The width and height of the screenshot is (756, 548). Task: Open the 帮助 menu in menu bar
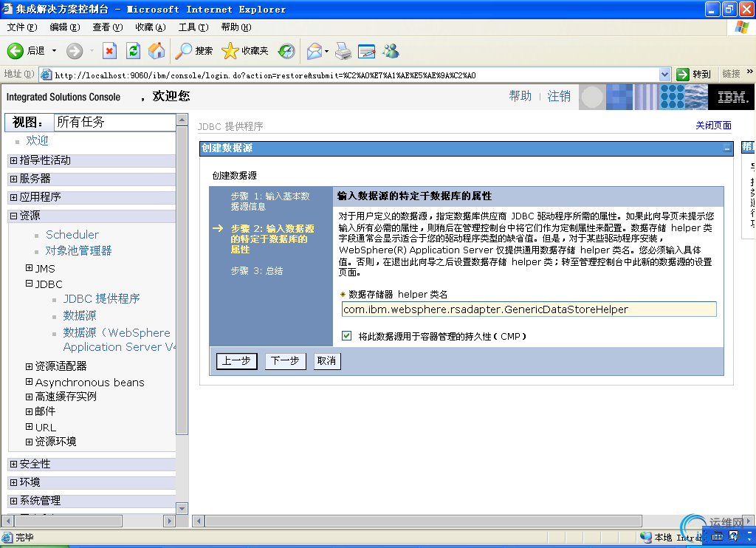click(236, 27)
